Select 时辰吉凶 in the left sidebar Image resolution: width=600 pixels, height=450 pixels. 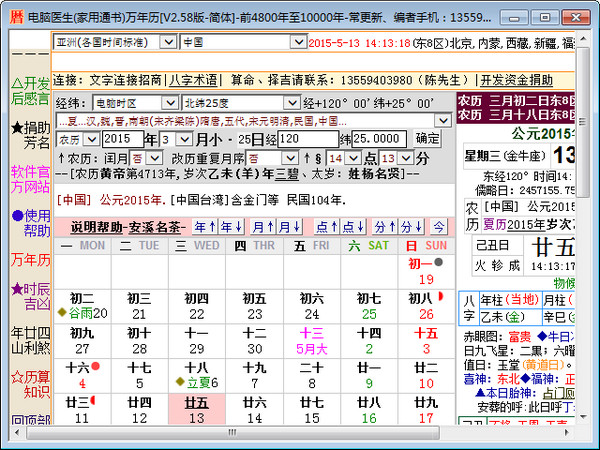[29, 296]
